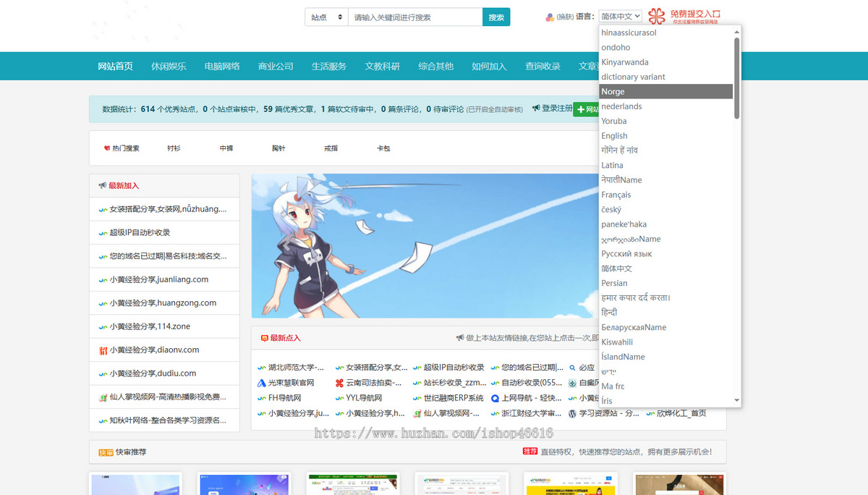Choose Français from the language list
The width and height of the screenshot is (868, 495).
[x=665, y=195]
